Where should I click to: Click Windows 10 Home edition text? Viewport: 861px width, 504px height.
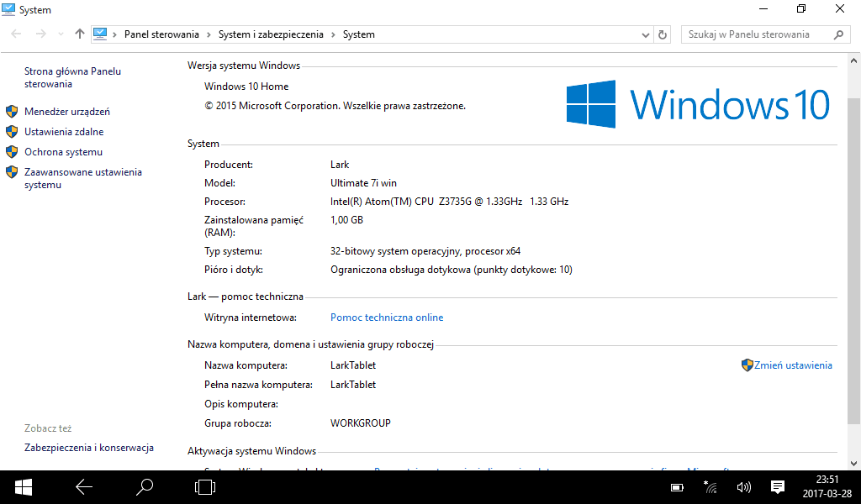point(246,87)
